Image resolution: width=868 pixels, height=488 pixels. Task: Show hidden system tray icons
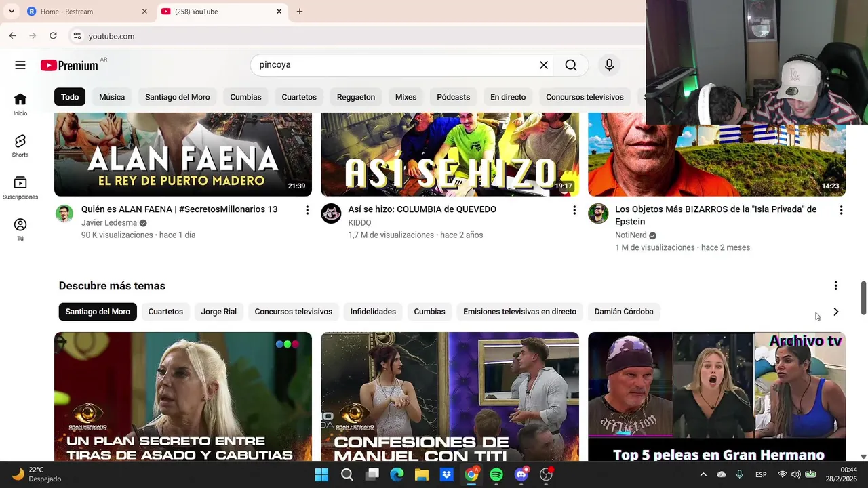(703, 474)
